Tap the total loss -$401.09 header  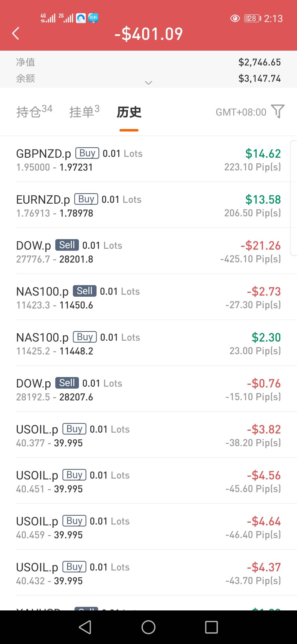click(148, 34)
